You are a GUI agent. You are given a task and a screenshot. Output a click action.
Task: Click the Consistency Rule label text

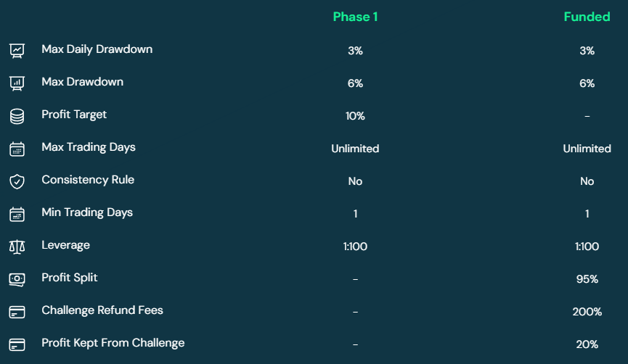pos(88,180)
